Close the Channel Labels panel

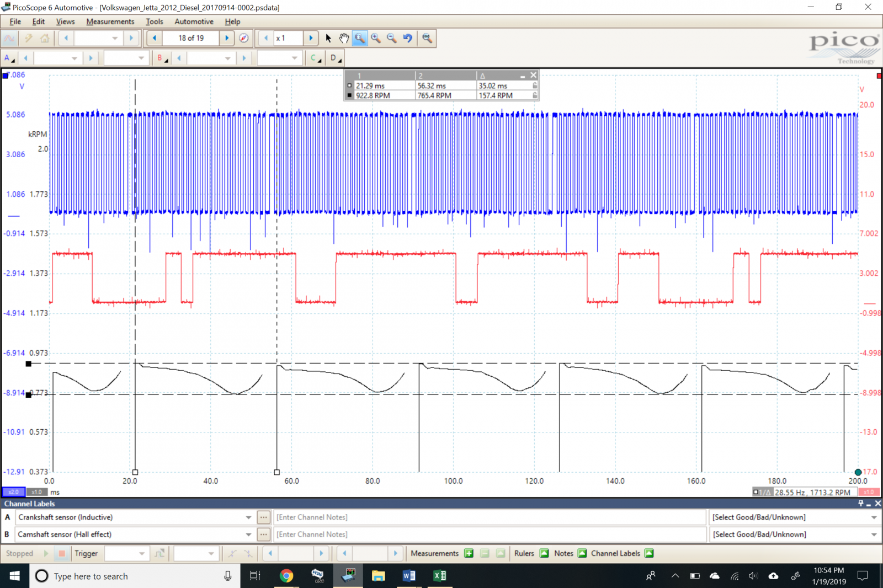[877, 503]
